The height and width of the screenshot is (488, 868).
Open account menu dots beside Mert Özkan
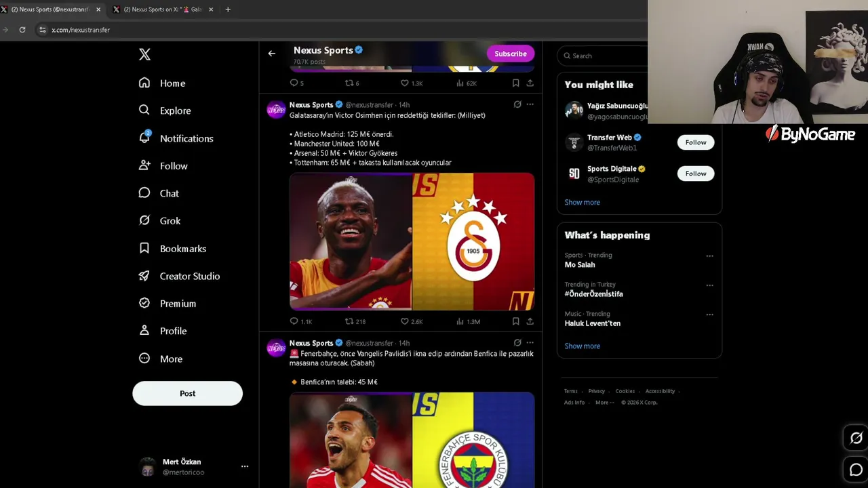tap(245, 466)
